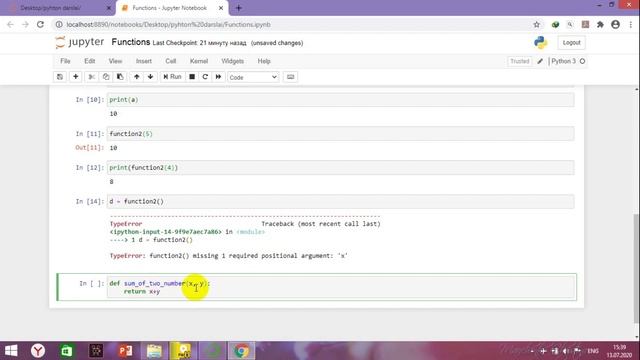Viewport: 640px width, 360px height.
Task: Open the Widgets menu
Action: click(x=233, y=61)
